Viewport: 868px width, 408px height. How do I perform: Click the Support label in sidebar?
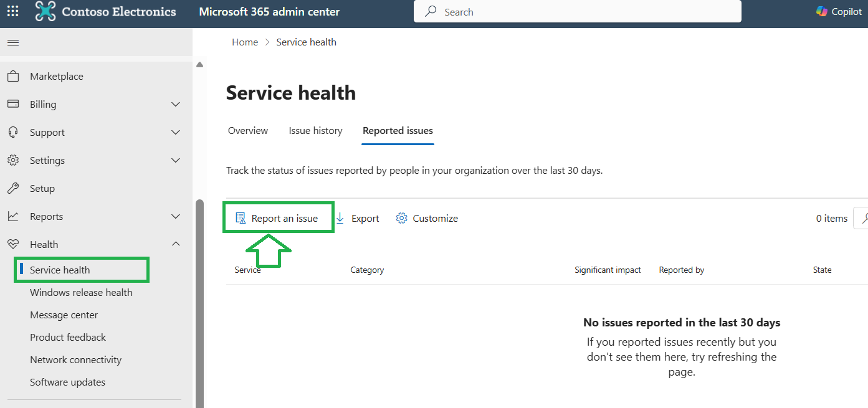47,132
